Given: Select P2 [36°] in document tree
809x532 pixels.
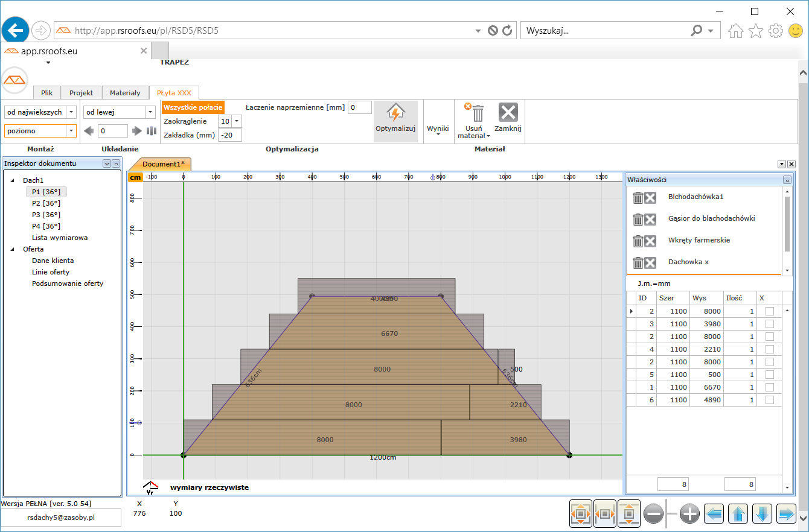Looking at the screenshot, I should 46,203.
